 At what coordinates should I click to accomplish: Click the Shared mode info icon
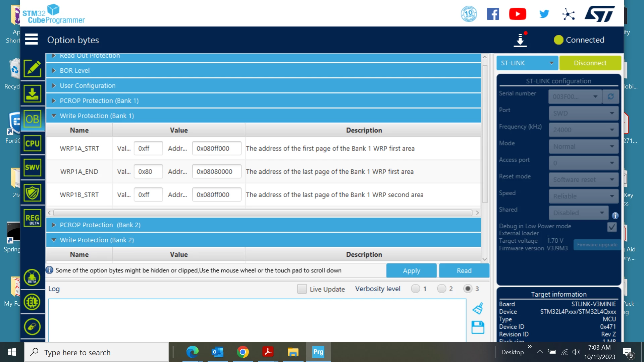[615, 216]
